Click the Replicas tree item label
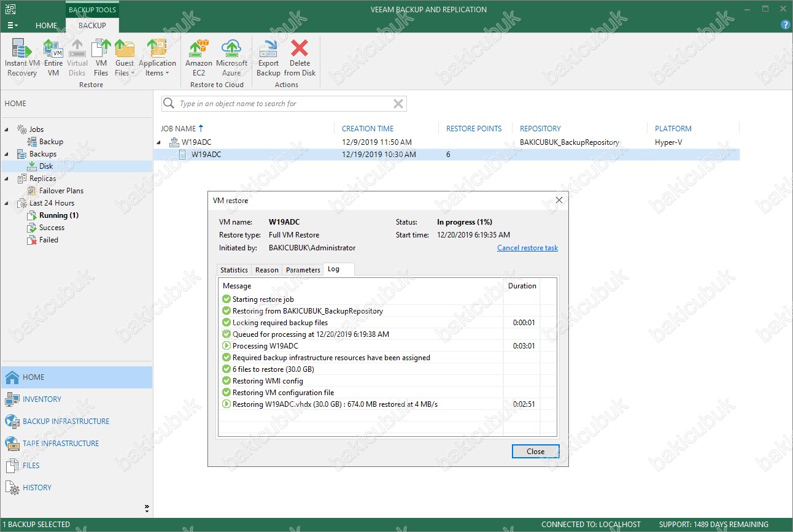The height and width of the screenshot is (532, 793). 42,179
